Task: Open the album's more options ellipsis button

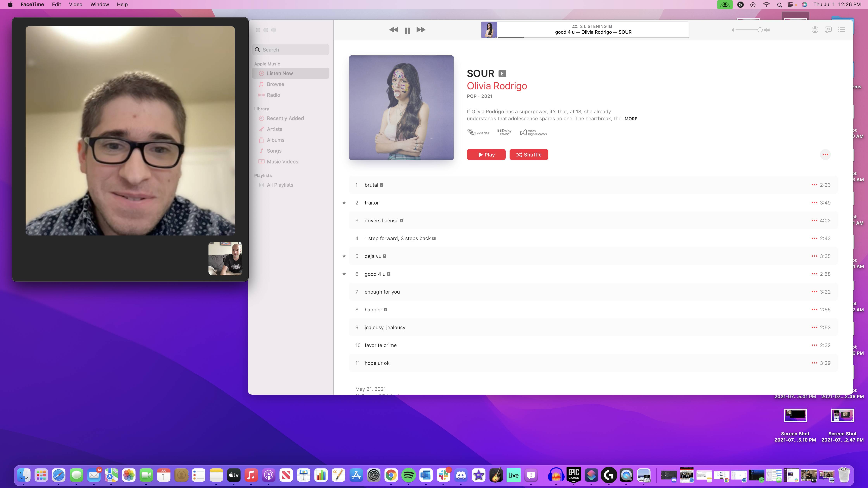Action: [825, 155]
